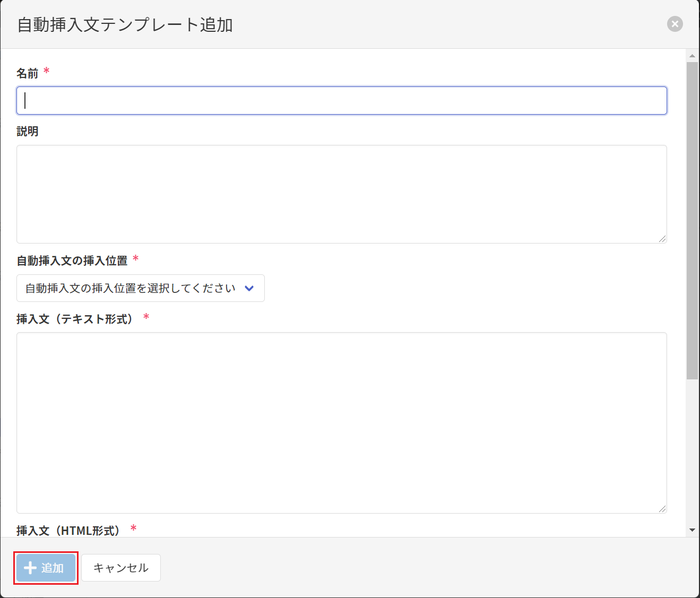The image size is (700, 598).
Task: Click resize handle of 説明 text area
Action: (x=662, y=239)
